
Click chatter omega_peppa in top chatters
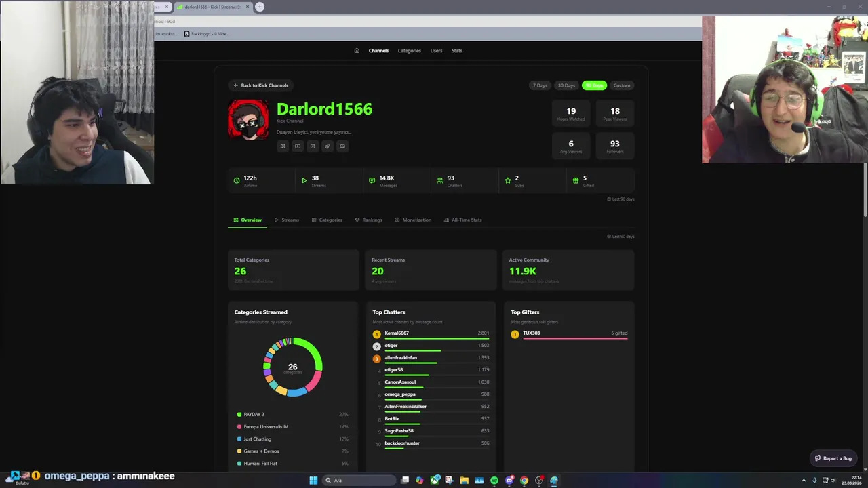(400, 394)
